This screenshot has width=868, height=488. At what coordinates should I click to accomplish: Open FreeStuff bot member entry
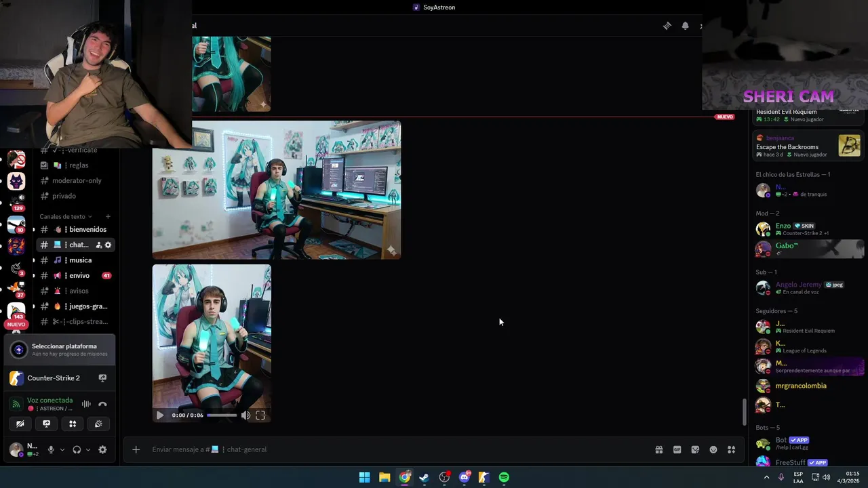point(808,462)
